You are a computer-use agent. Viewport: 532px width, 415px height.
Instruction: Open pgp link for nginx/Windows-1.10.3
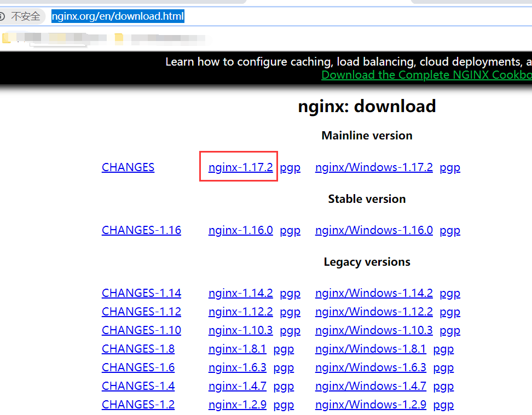coord(450,331)
